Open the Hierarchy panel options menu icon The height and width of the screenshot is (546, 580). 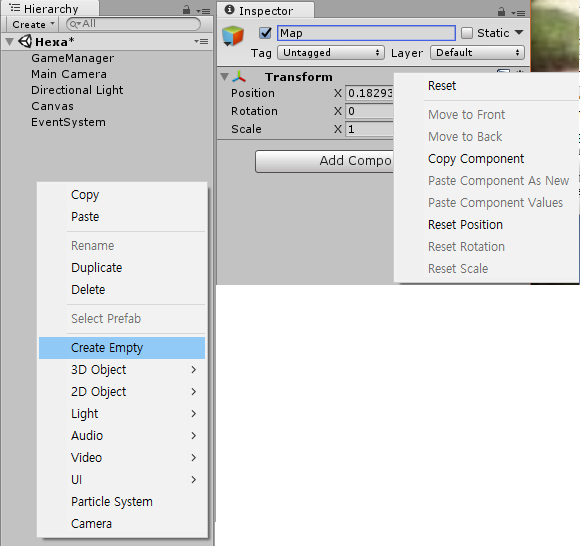pyautogui.click(x=203, y=11)
